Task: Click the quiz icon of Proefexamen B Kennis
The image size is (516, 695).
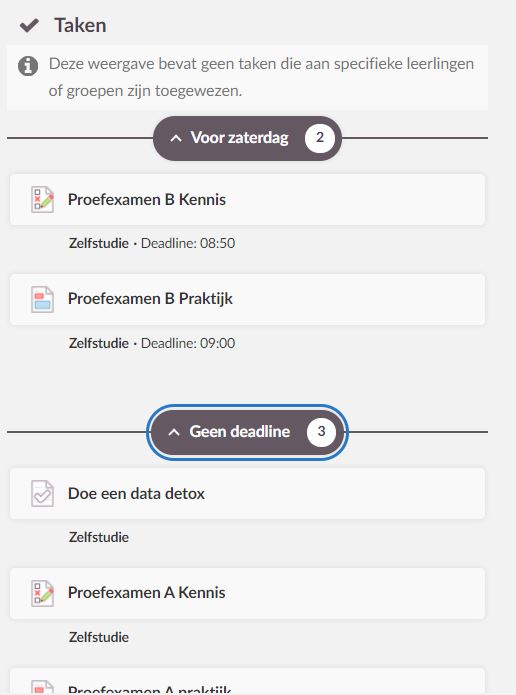Action: coord(43,199)
